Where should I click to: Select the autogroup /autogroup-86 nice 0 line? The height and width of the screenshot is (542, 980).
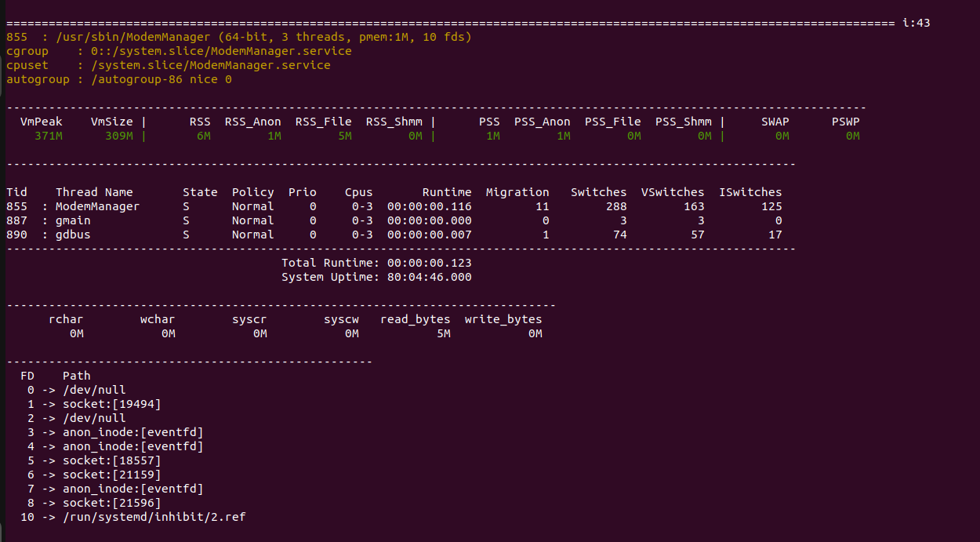tap(119, 79)
